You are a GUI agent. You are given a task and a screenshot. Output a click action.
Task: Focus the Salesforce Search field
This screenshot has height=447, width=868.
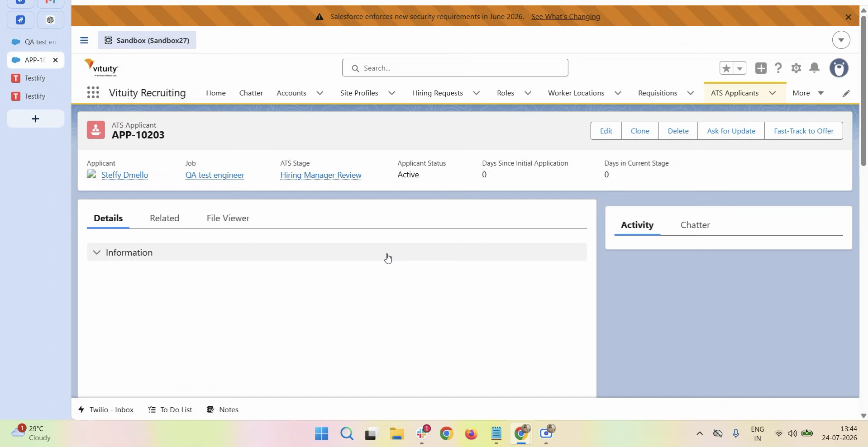pyautogui.click(x=455, y=68)
